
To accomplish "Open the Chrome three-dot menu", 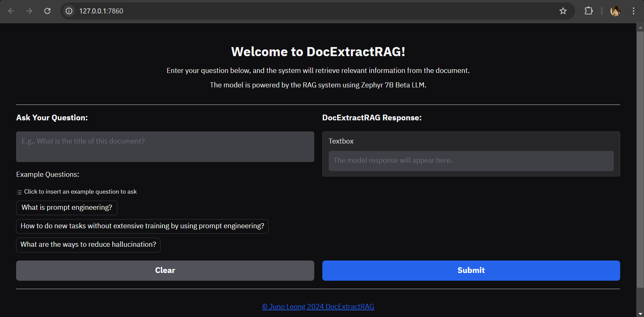I will tap(634, 11).
